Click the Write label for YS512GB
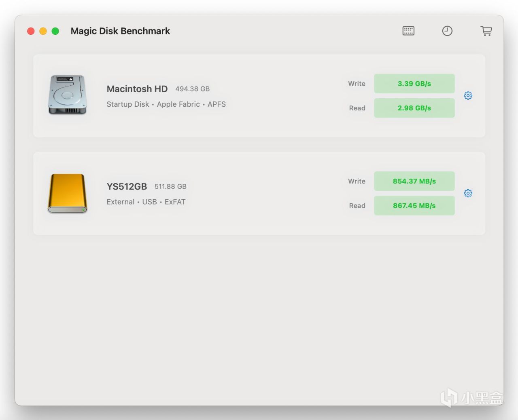Screen dimensions: 518x420 (x=357, y=181)
